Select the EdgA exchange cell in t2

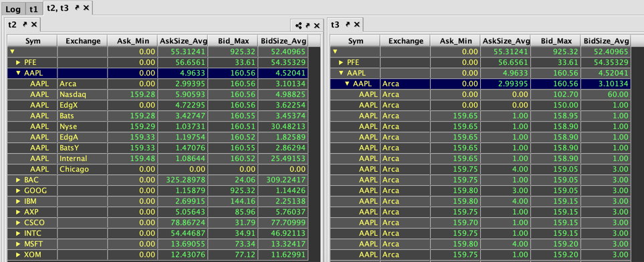82,137
